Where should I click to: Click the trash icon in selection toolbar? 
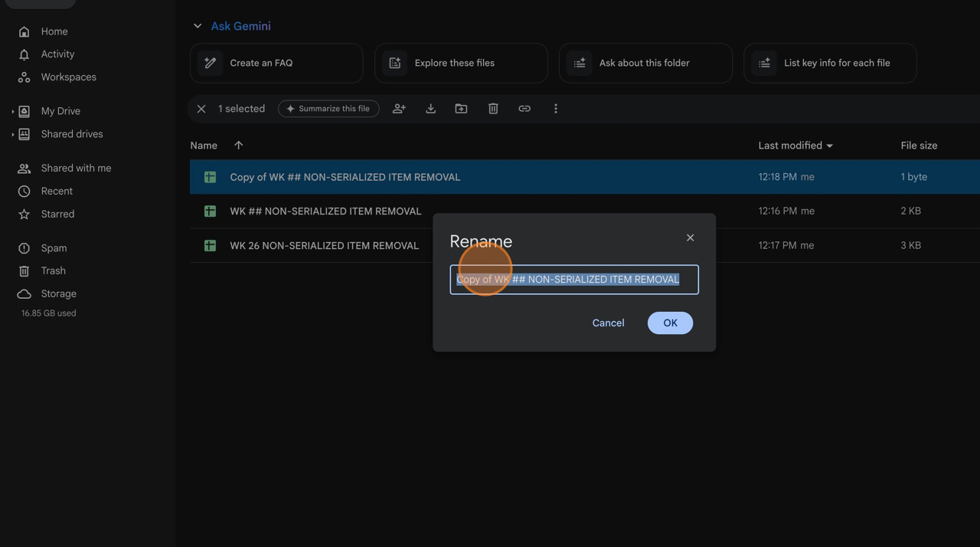click(x=493, y=109)
